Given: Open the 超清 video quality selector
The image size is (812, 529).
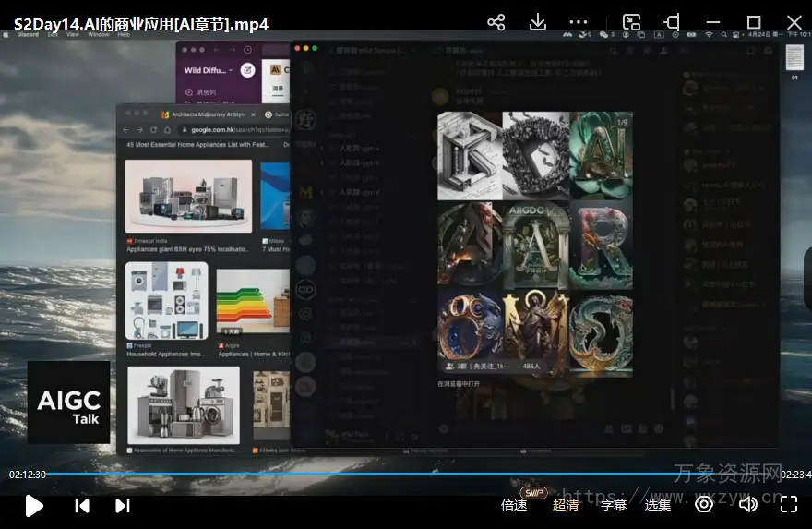Looking at the screenshot, I should [x=566, y=505].
